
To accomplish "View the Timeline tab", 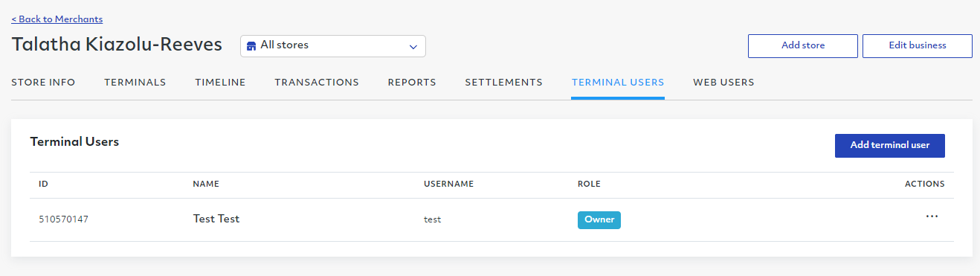I will coord(220,83).
